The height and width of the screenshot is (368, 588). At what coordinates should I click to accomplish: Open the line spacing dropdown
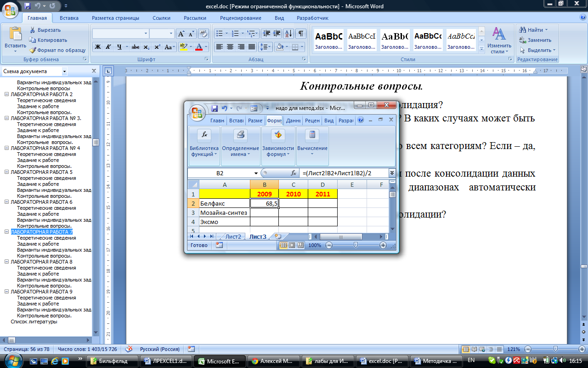[266, 47]
